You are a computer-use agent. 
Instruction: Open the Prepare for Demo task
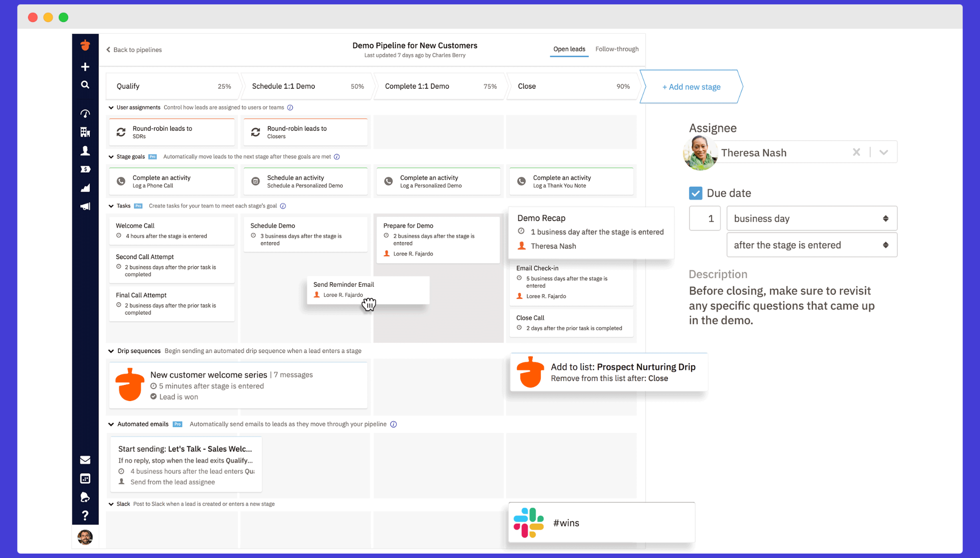pos(438,239)
